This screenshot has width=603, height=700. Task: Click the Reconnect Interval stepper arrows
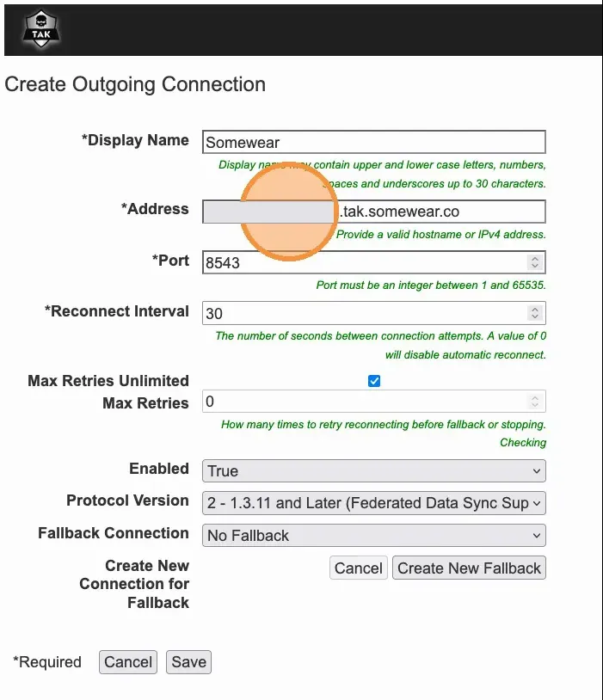[x=535, y=312]
